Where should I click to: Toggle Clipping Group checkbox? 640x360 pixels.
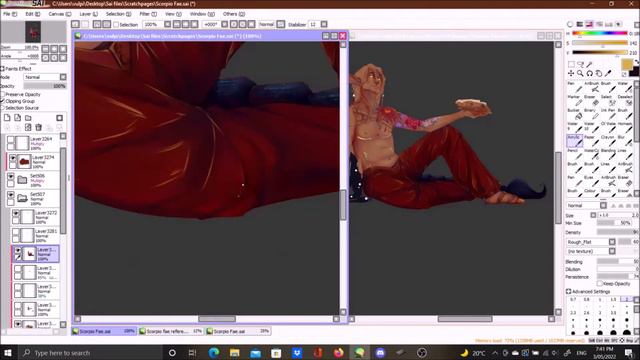pyautogui.click(x=2, y=101)
